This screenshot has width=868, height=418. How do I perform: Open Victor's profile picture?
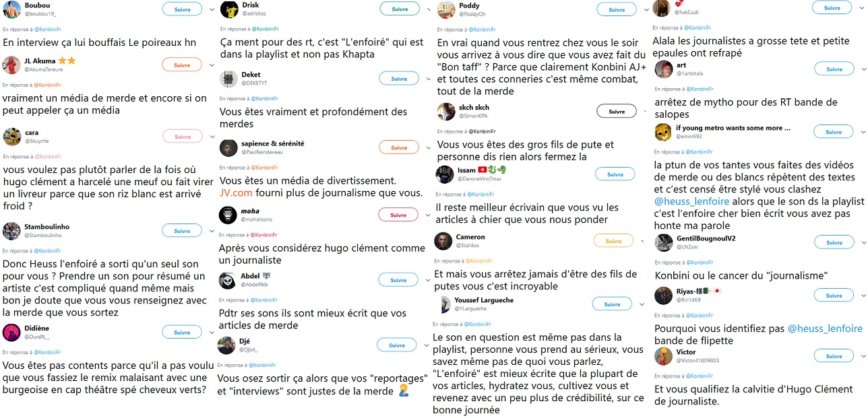pyautogui.click(x=664, y=356)
